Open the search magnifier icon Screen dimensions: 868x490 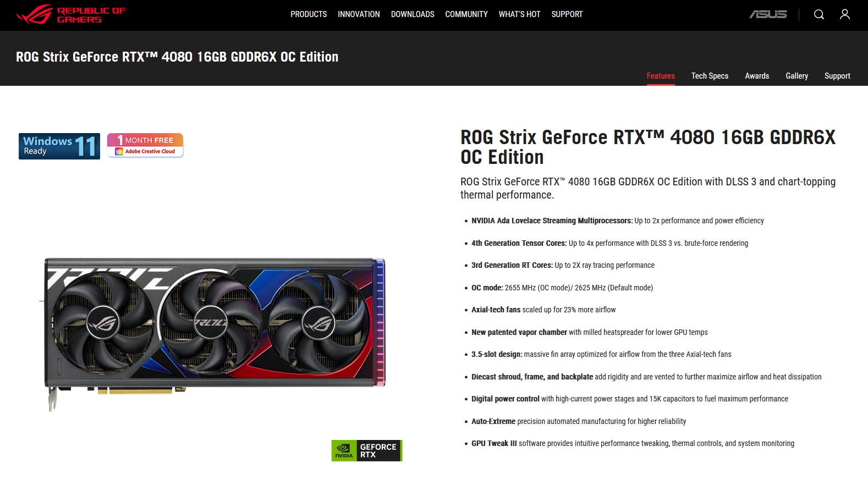point(818,14)
